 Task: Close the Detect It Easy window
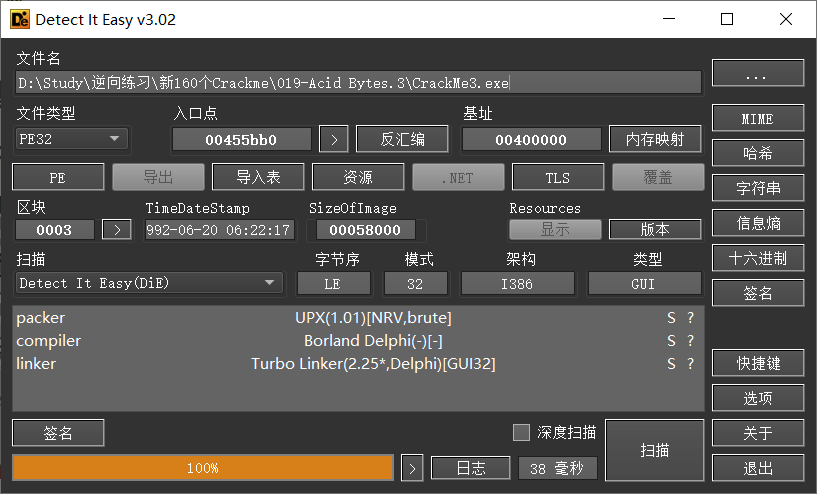pos(786,19)
